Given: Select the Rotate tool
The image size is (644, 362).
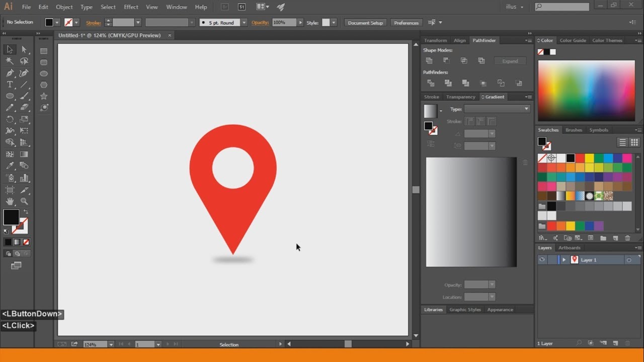Looking at the screenshot, I should [10, 119].
